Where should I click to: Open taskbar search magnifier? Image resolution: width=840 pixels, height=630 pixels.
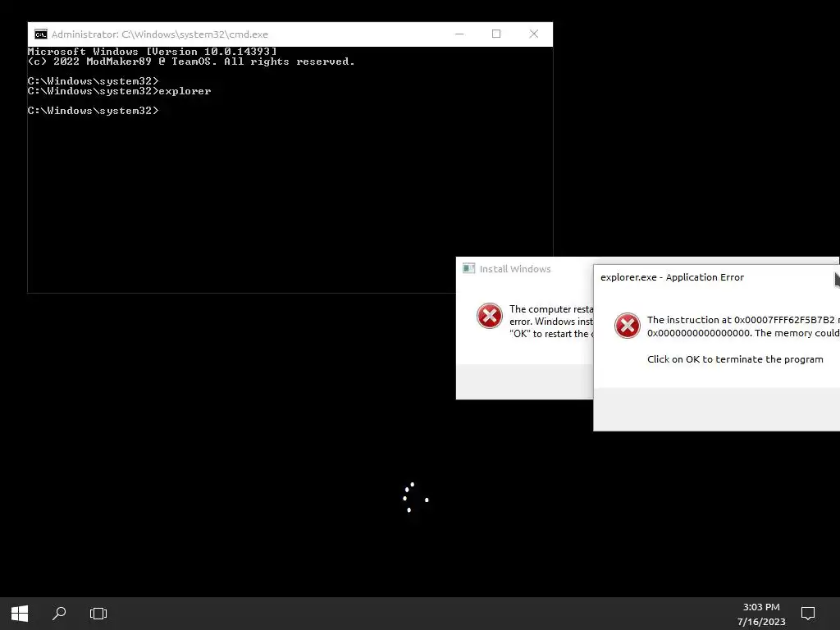[x=59, y=614]
